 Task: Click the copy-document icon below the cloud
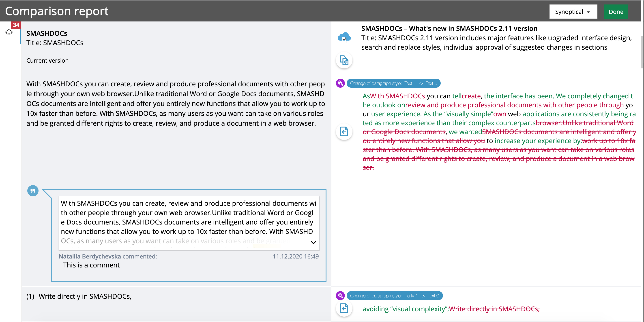(x=344, y=60)
